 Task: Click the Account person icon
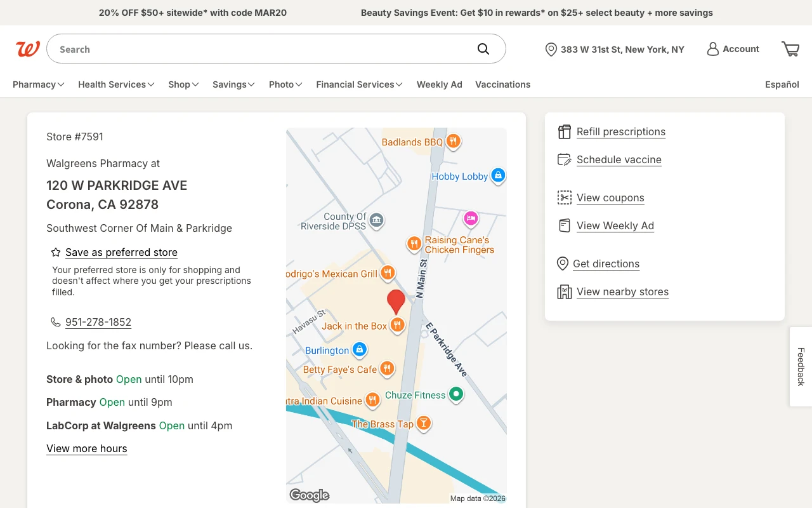pyautogui.click(x=713, y=49)
